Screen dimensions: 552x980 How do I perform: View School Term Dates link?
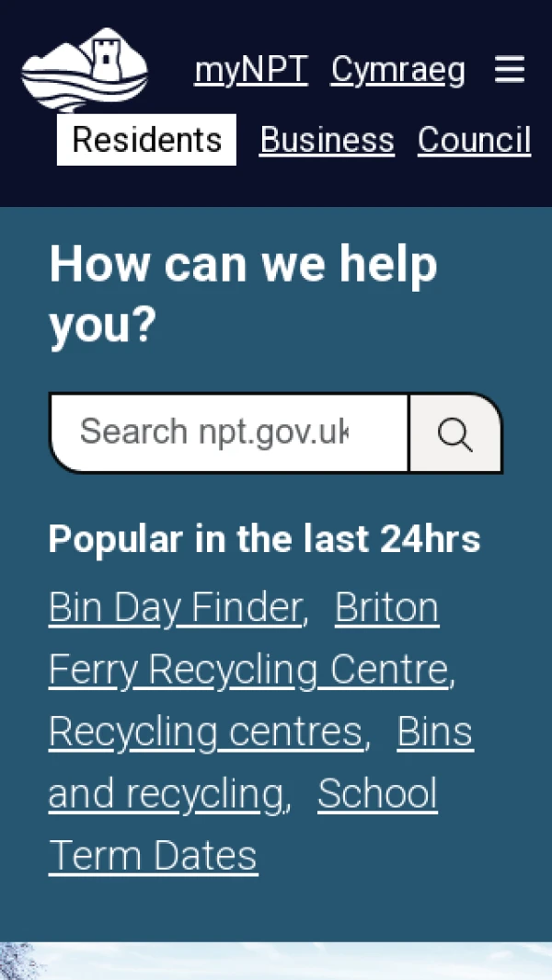pos(244,825)
